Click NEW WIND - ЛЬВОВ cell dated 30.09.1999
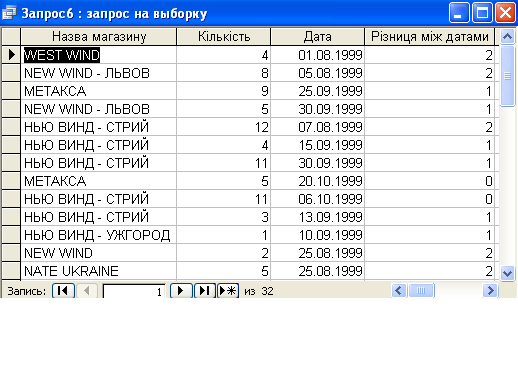The height and width of the screenshot is (384, 518). point(99,109)
